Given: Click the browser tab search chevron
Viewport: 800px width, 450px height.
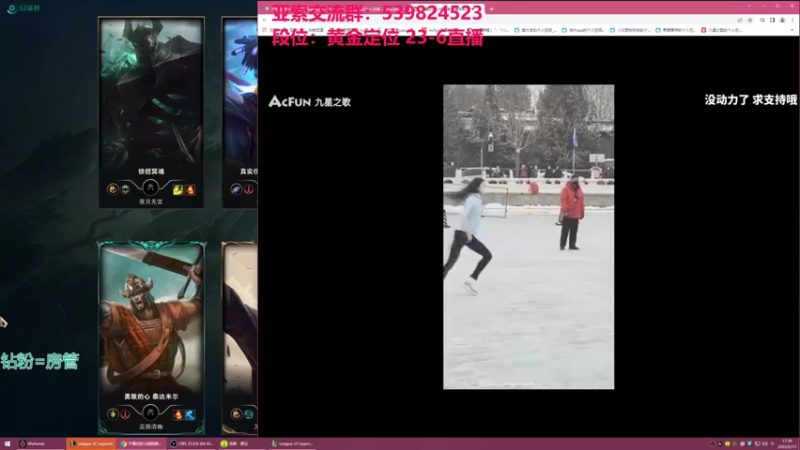Looking at the screenshot, I should tap(749, 6).
